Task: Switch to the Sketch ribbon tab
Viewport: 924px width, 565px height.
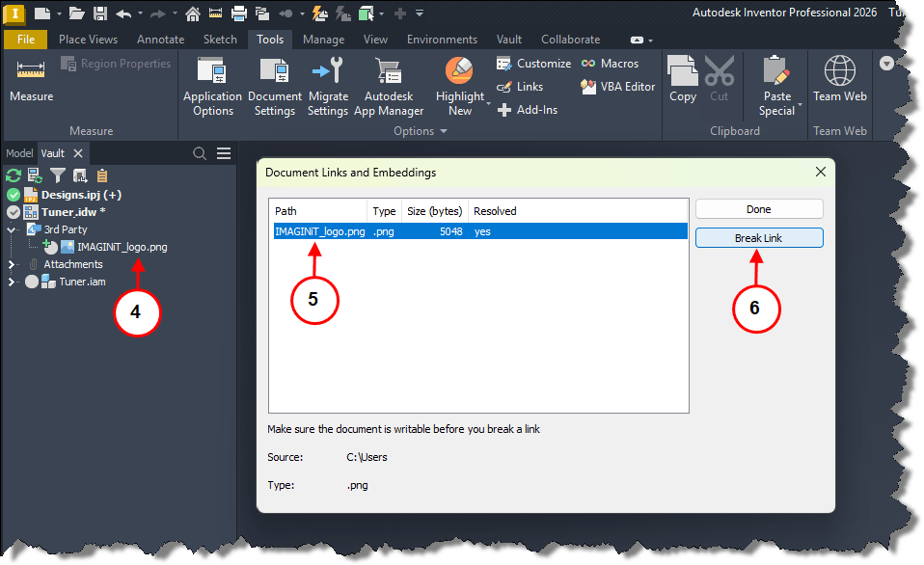Action: coord(221,40)
